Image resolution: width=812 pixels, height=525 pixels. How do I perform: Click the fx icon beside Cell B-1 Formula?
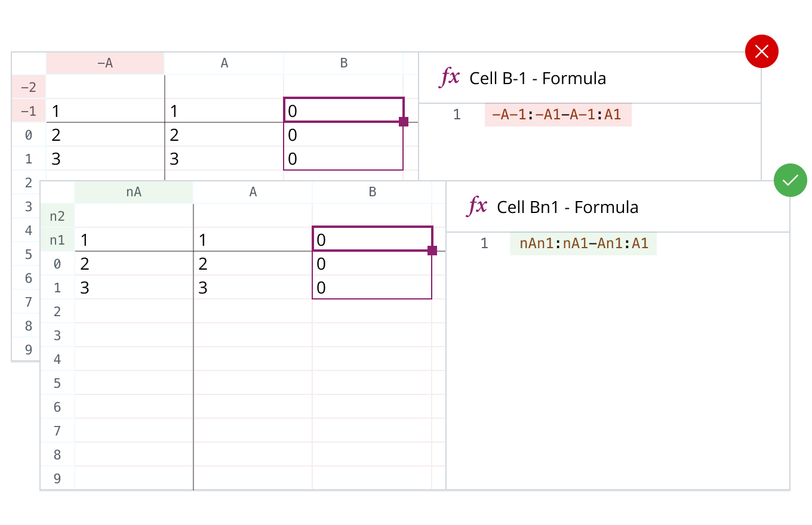450,78
